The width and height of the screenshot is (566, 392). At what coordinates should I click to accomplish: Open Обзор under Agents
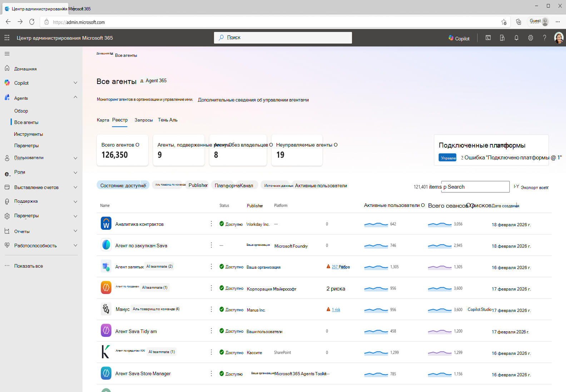pos(21,111)
